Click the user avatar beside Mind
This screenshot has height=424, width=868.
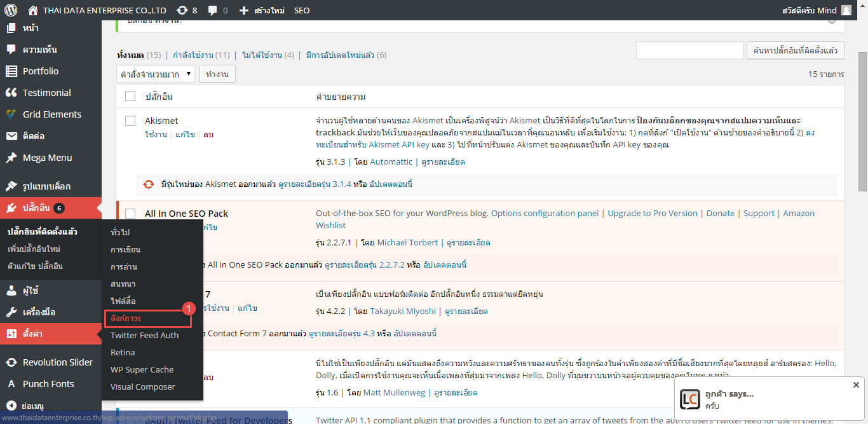coord(846,10)
